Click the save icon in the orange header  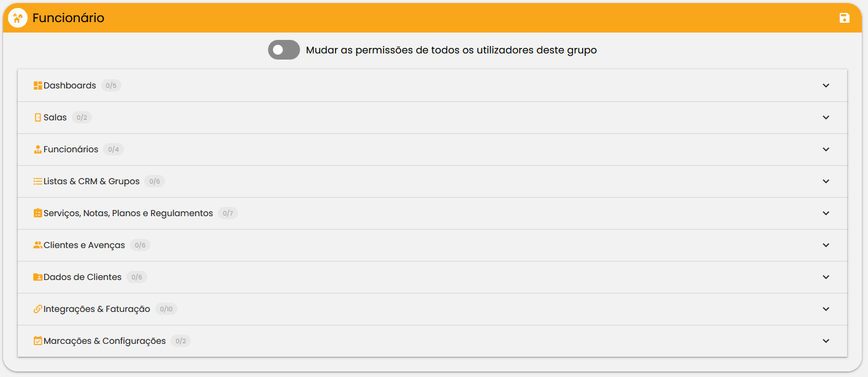coord(845,18)
